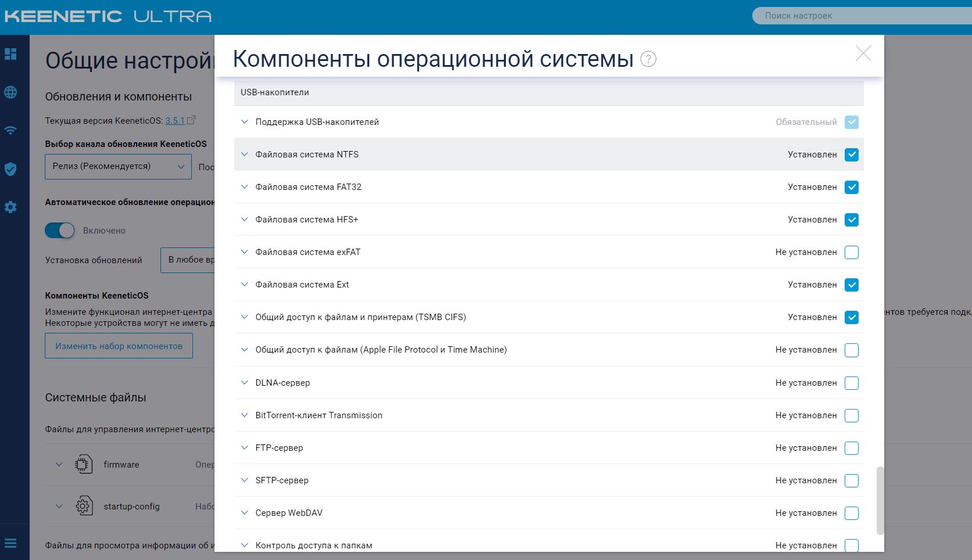Expand the DLNA-сервер row
Image resolution: width=972 pixels, height=560 pixels.
[x=244, y=383]
